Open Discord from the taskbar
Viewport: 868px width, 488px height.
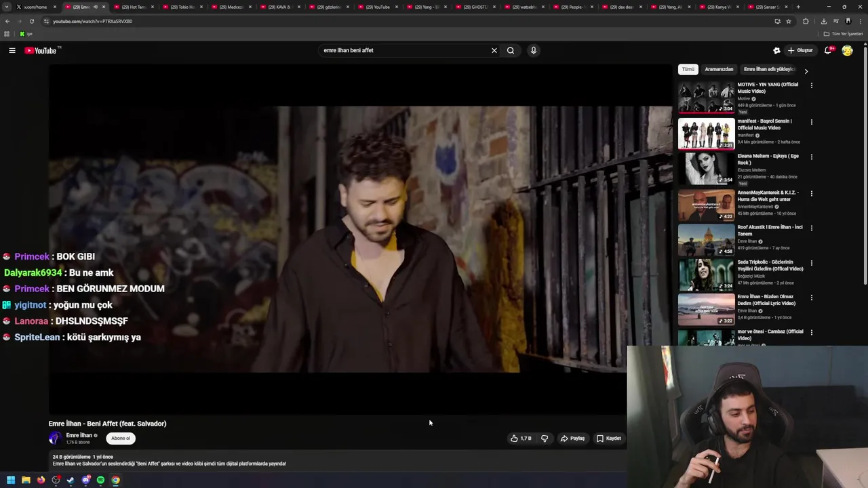[85, 480]
